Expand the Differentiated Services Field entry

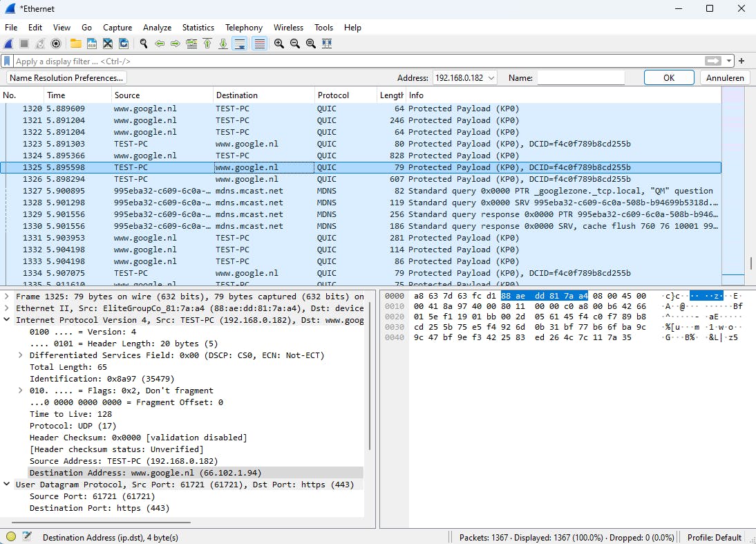click(x=21, y=355)
